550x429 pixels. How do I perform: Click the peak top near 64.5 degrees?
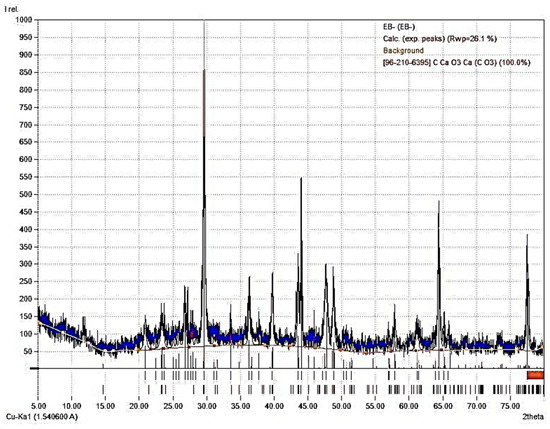point(438,202)
